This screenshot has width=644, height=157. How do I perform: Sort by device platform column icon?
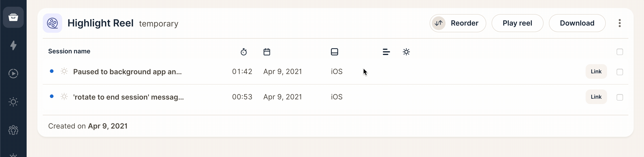pyautogui.click(x=334, y=52)
